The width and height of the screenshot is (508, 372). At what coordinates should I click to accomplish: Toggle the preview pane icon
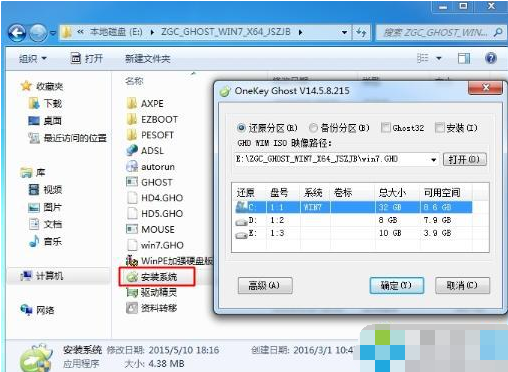click(464, 58)
